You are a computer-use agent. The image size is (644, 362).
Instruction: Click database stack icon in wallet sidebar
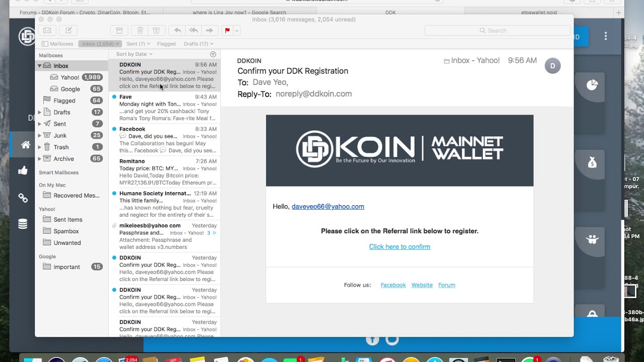[x=23, y=224]
